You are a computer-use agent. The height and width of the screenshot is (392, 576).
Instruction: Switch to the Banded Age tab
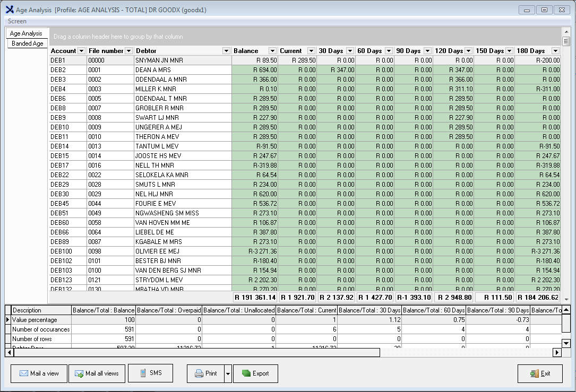point(28,43)
